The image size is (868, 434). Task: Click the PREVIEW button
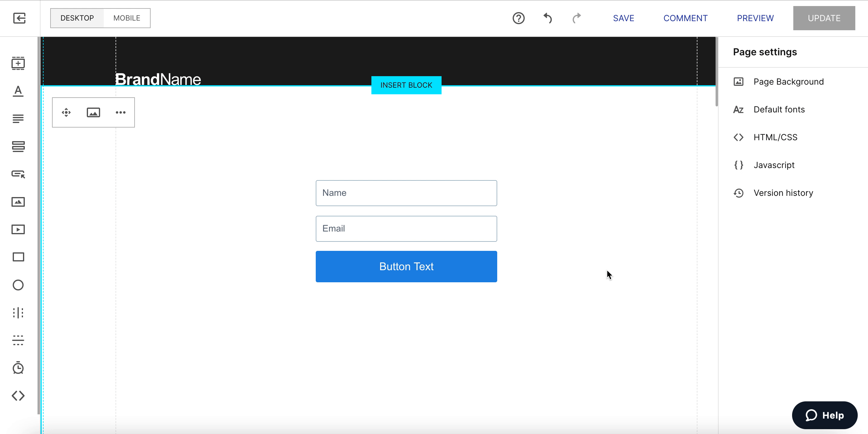point(755,18)
